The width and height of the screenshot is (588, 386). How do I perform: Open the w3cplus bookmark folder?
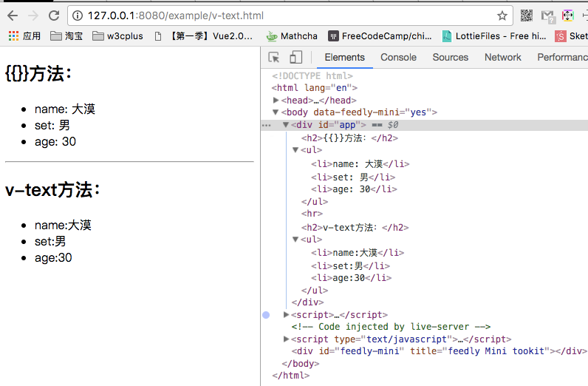click(x=117, y=36)
